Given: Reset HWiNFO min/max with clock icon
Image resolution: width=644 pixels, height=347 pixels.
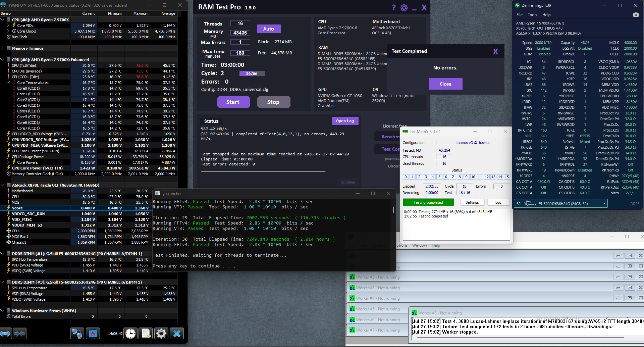Looking at the screenshot, I should pos(130,334).
